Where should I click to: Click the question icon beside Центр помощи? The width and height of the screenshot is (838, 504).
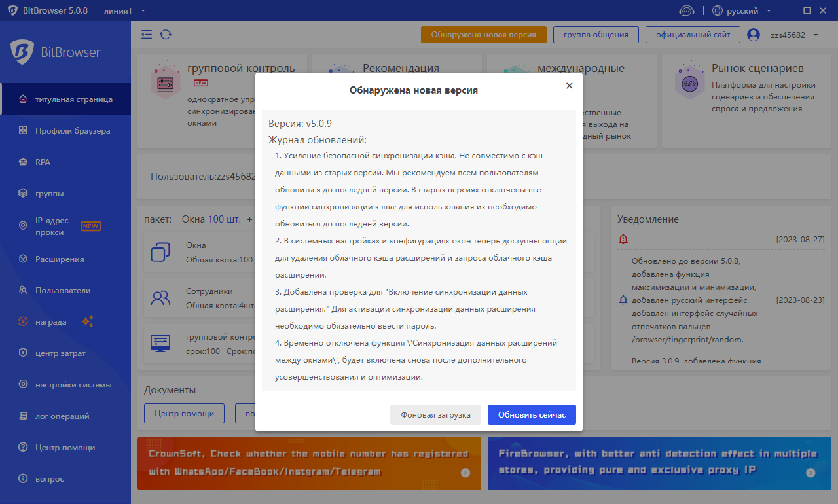coord(23,448)
